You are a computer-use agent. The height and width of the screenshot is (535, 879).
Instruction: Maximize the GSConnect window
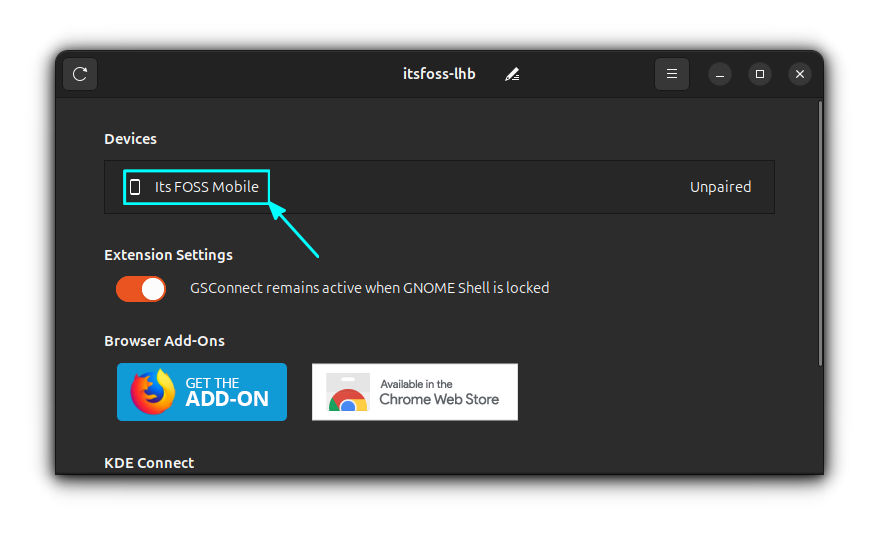(x=760, y=74)
